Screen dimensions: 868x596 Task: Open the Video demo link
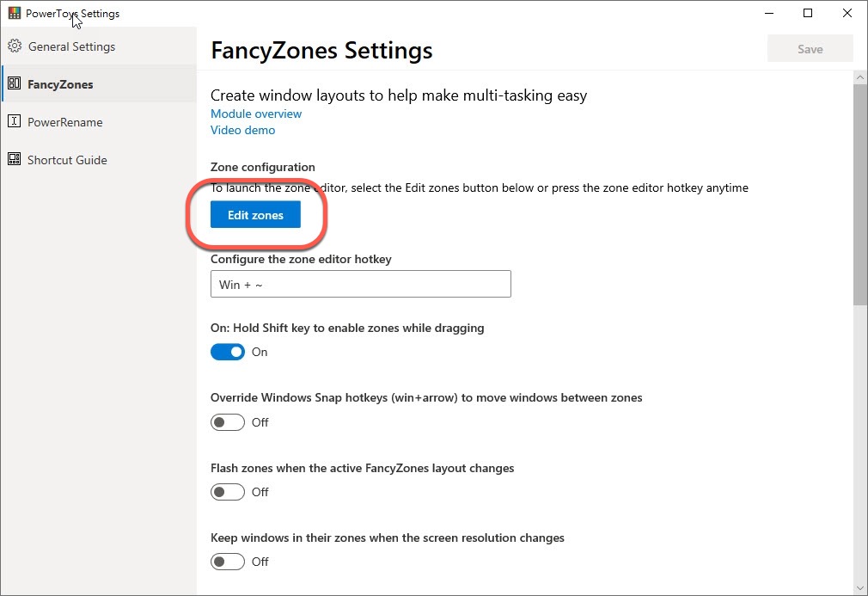click(x=243, y=131)
